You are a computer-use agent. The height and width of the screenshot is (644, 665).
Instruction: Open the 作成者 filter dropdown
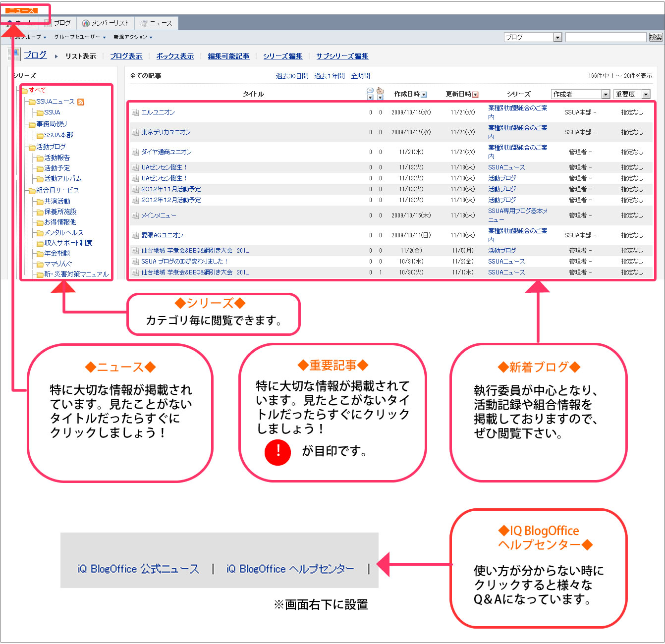coord(580,94)
